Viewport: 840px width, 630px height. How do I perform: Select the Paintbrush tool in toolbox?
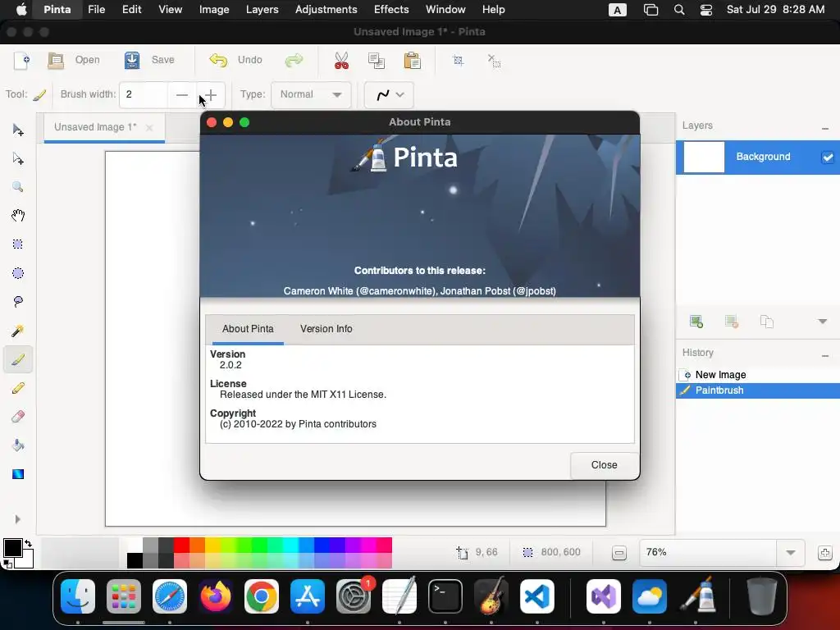coord(18,359)
